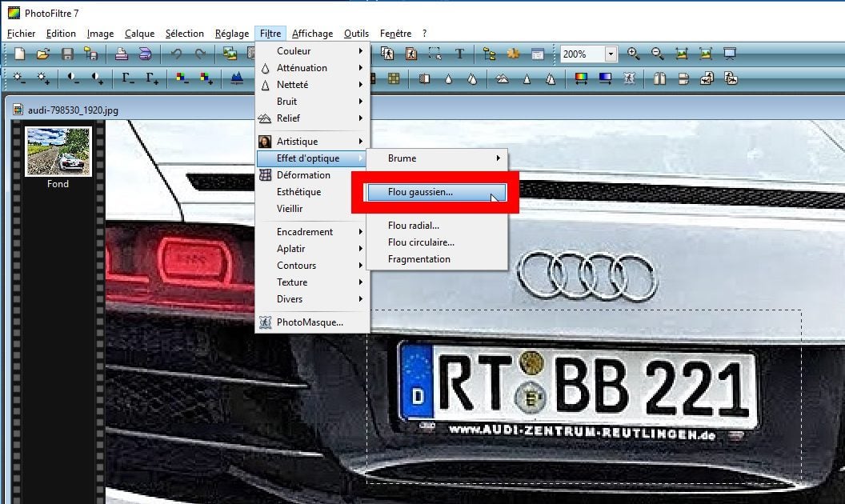Redo the last action
Viewport: 845px width, 504px height.
tap(200, 54)
